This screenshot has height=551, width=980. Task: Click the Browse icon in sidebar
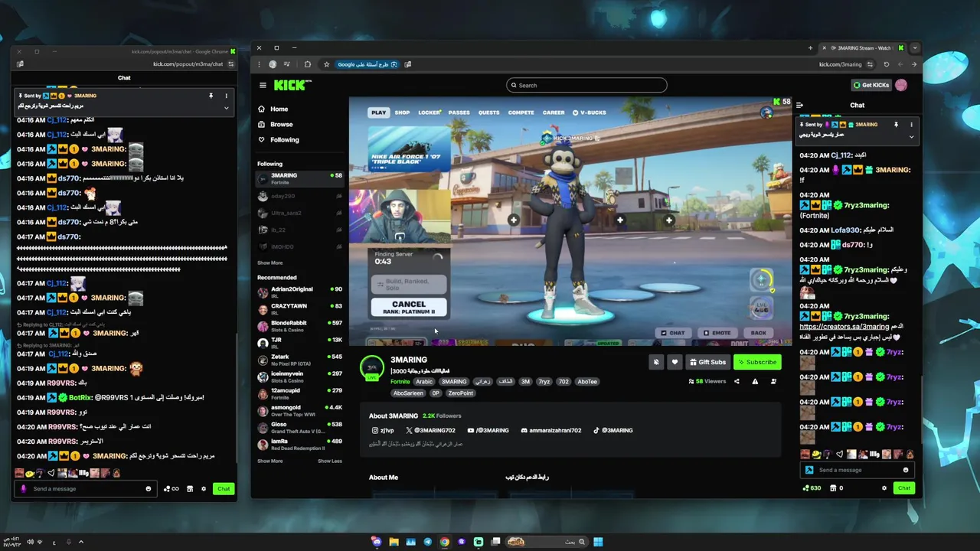pos(261,124)
